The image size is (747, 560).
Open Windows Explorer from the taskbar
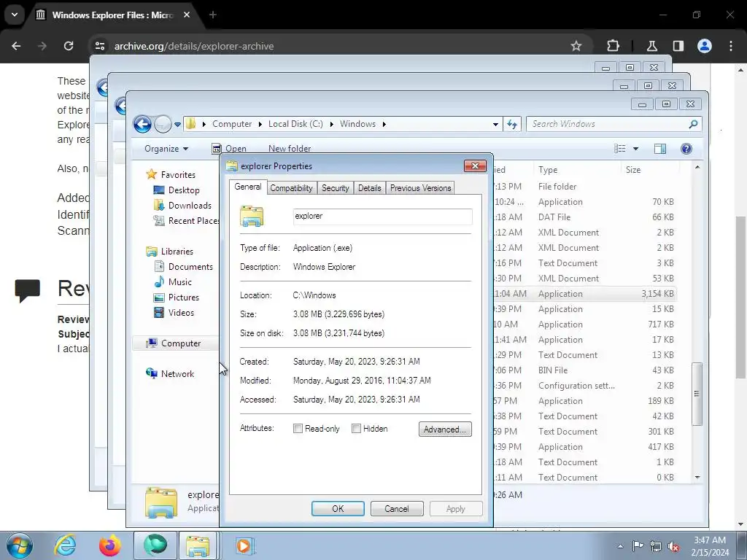[x=198, y=546]
